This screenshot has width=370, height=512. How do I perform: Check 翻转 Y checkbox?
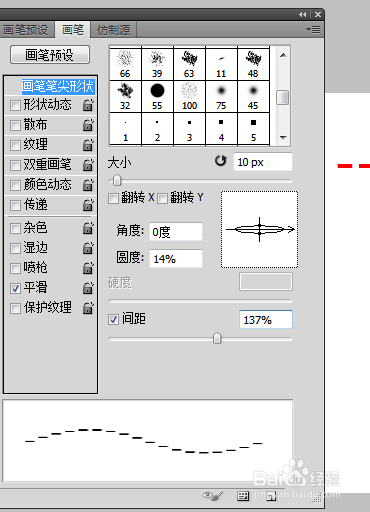point(162,198)
